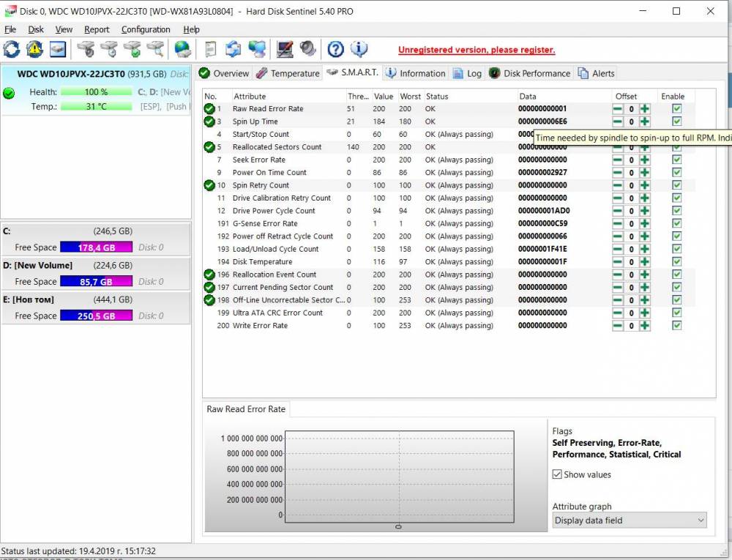Click the short self-test disk icon with stopwatch
The height and width of the screenshot is (560, 732).
pyautogui.click(x=86, y=49)
